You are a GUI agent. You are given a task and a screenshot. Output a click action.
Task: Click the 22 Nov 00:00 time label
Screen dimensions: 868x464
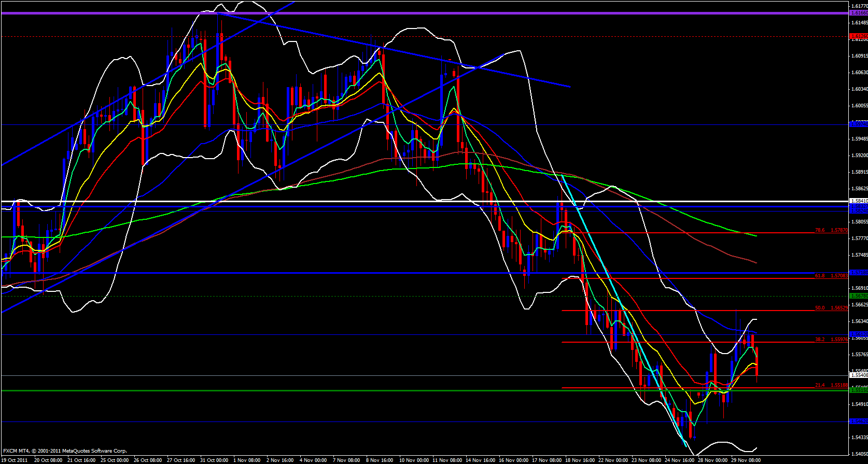pos(613,460)
